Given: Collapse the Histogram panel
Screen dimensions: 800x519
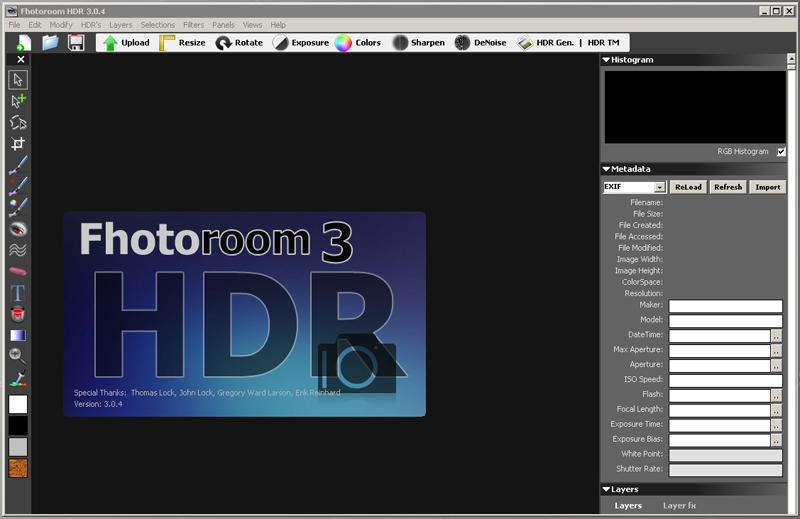Looking at the screenshot, I should (606, 60).
